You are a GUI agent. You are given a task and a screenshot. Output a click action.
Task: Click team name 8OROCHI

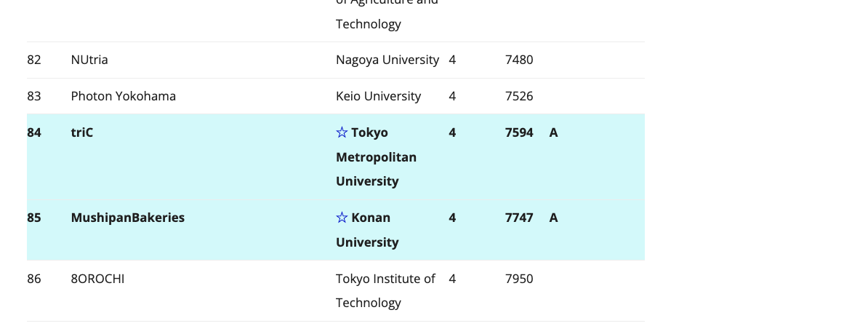pyautogui.click(x=97, y=278)
